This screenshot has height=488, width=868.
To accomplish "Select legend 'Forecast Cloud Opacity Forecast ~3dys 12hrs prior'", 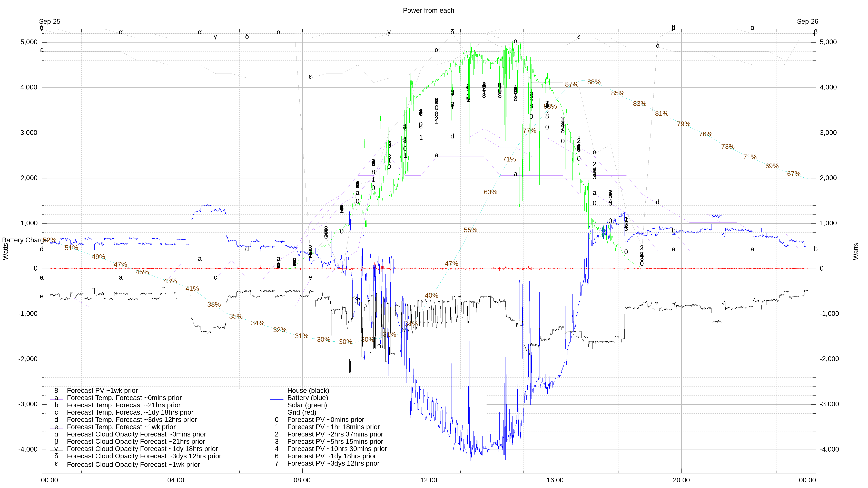I will click(x=144, y=456).
